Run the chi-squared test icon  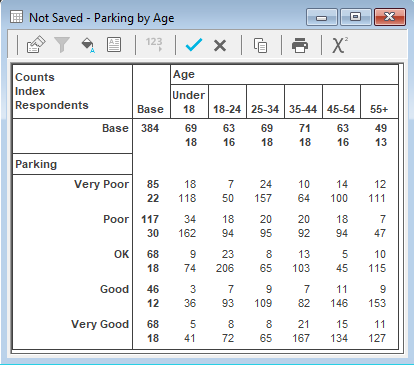(339, 45)
